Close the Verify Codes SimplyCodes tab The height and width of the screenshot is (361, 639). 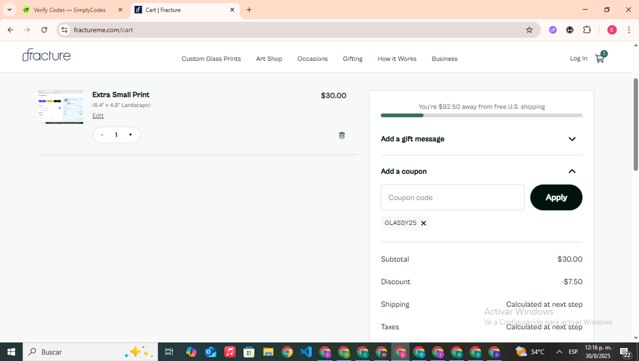tap(120, 10)
